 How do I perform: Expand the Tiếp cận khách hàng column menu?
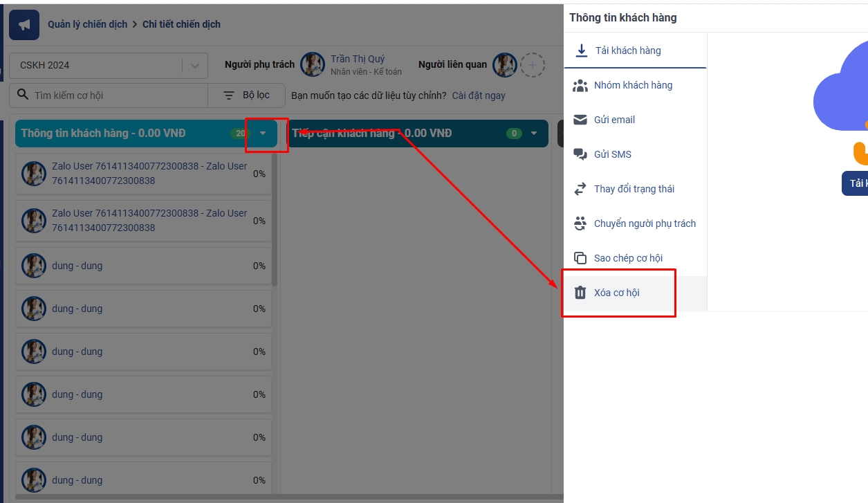click(x=534, y=134)
